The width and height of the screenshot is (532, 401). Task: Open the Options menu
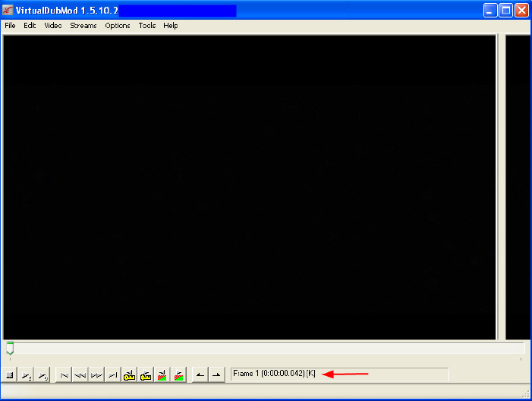[118, 26]
